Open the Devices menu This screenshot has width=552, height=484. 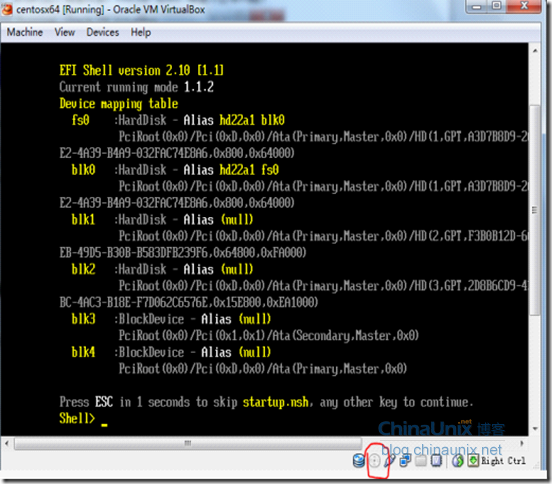pos(103,32)
